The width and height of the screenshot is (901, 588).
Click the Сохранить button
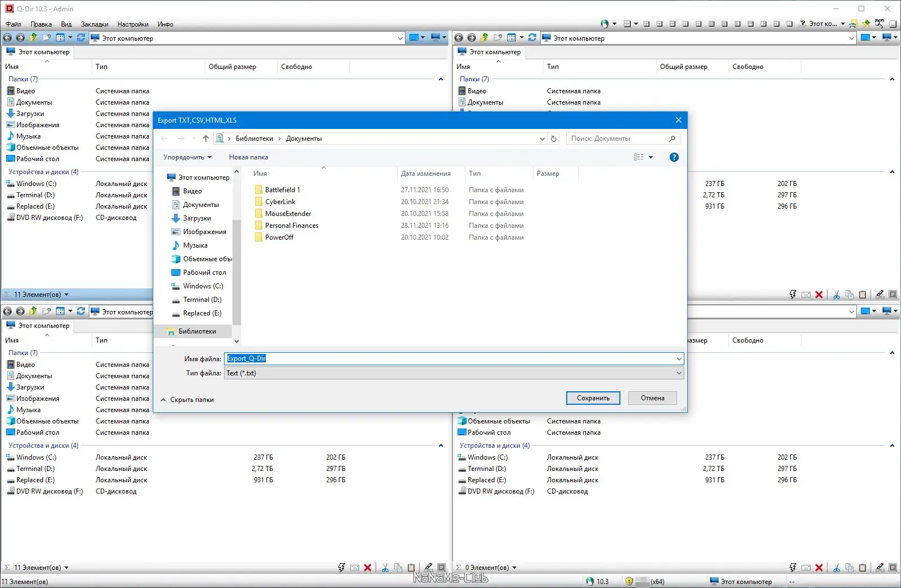pyautogui.click(x=593, y=398)
